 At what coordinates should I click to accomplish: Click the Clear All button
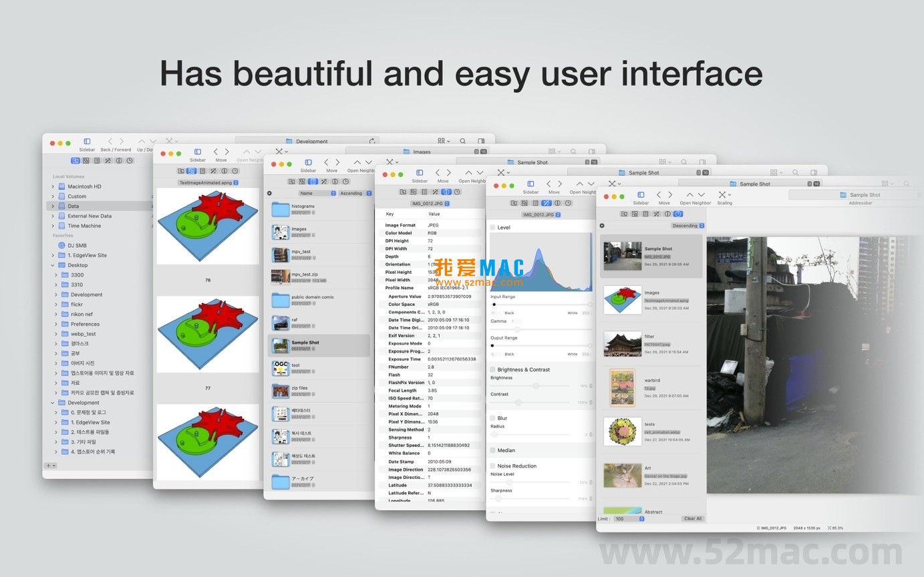tap(692, 518)
